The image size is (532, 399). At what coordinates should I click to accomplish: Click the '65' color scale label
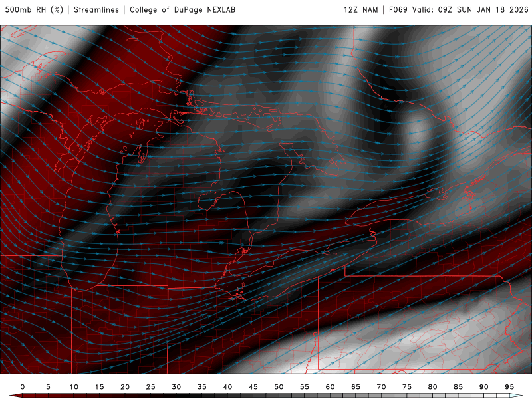pyautogui.click(x=356, y=387)
